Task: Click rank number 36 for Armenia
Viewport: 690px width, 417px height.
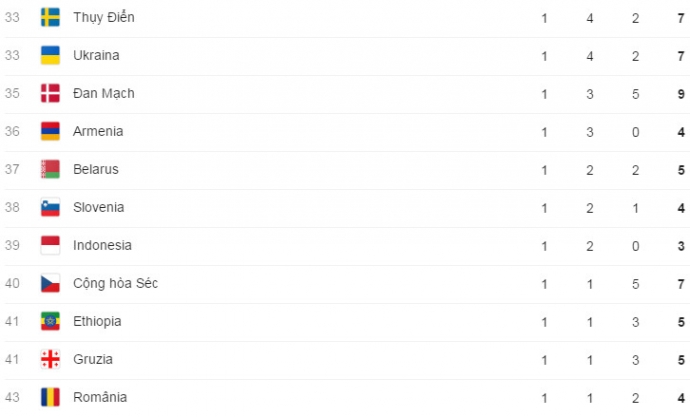Action: [12, 132]
